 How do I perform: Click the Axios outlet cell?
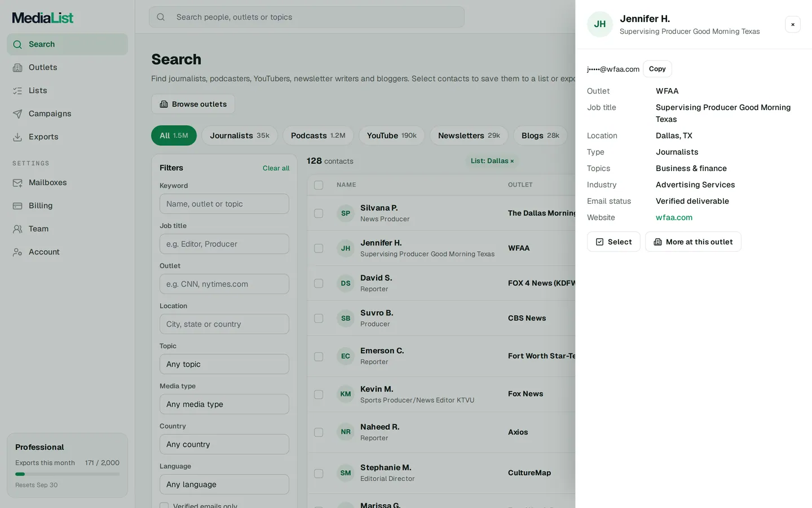518,432
